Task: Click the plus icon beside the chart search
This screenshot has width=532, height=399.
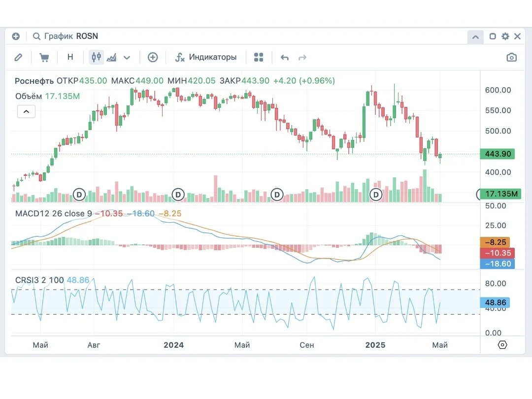Action: tap(16, 36)
